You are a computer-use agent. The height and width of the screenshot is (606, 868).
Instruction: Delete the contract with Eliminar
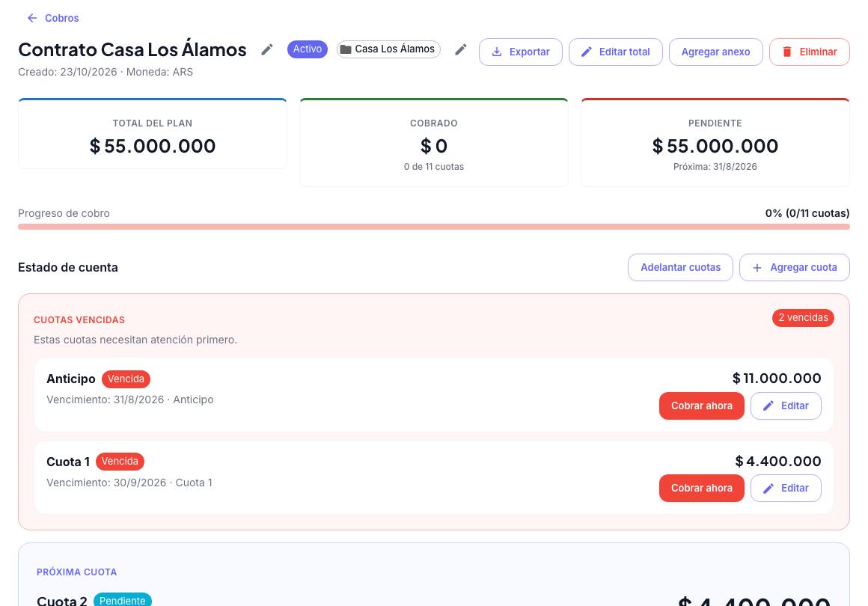[810, 52]
